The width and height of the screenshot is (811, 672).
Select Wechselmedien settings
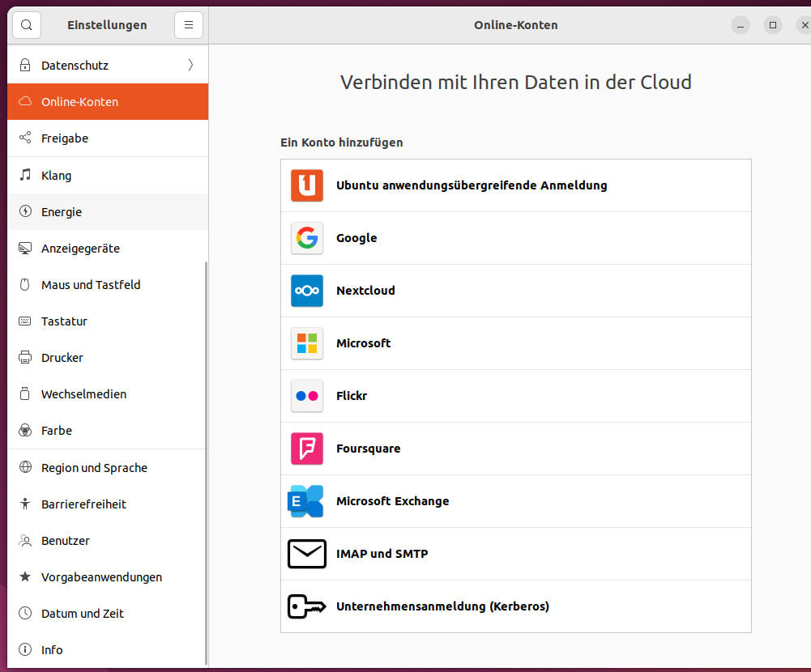[108, 394]
